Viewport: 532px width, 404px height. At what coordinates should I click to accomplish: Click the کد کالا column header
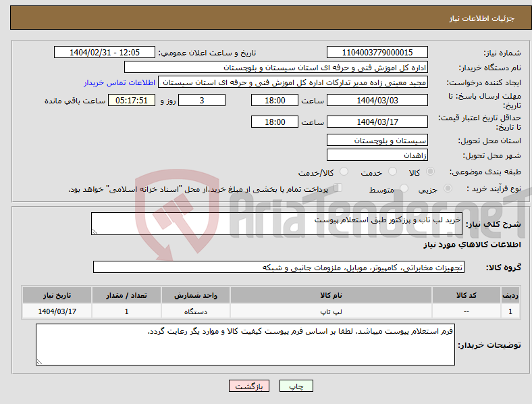click(467, 295)
